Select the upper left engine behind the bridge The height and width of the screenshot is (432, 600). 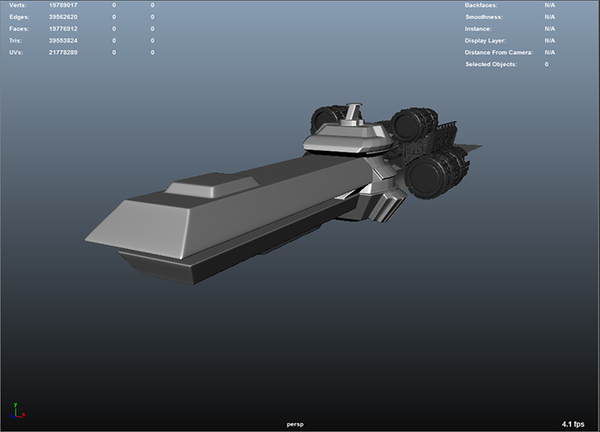point(325,120)
